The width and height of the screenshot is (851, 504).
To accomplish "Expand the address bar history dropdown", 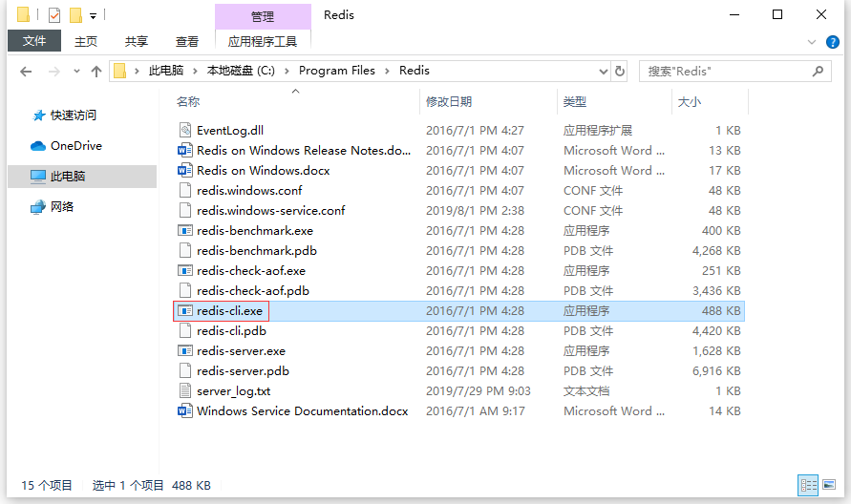I will tap(603, 71).
